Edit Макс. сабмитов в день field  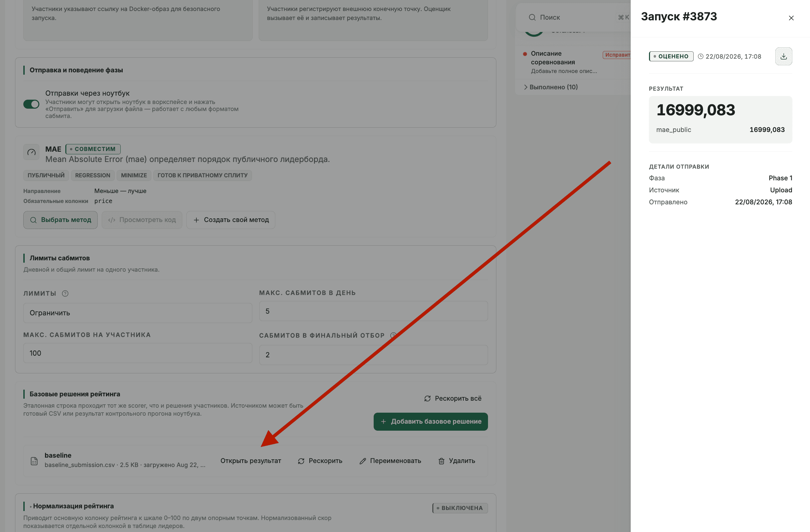coord(373,311)
